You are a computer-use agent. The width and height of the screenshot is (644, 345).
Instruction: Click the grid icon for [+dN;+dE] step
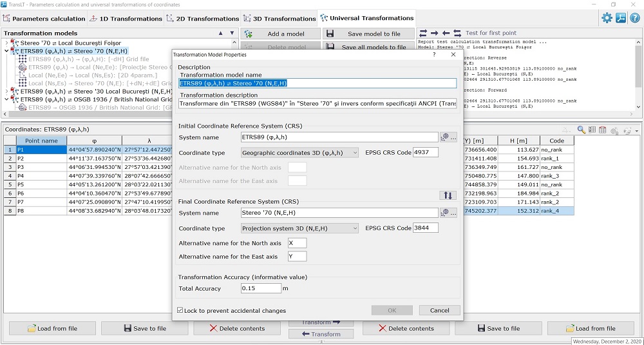23,83
